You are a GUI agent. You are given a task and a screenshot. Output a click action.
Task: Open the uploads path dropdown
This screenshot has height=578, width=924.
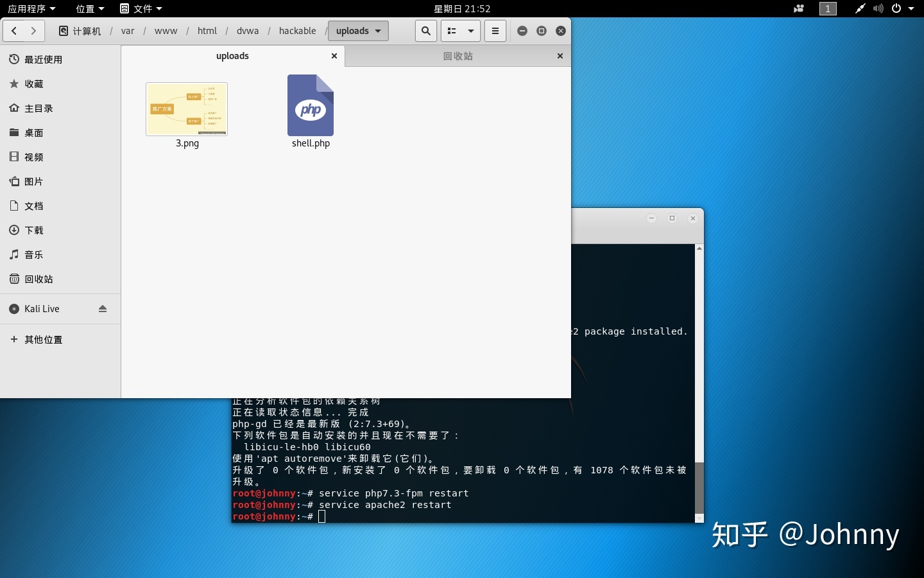pyautogui.click(x=358, y=31)
